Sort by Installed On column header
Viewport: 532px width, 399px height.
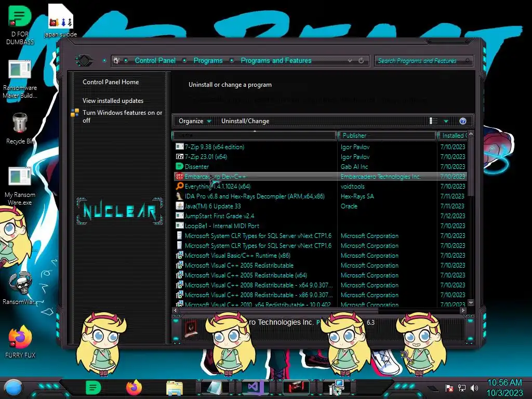pos(453,136)
